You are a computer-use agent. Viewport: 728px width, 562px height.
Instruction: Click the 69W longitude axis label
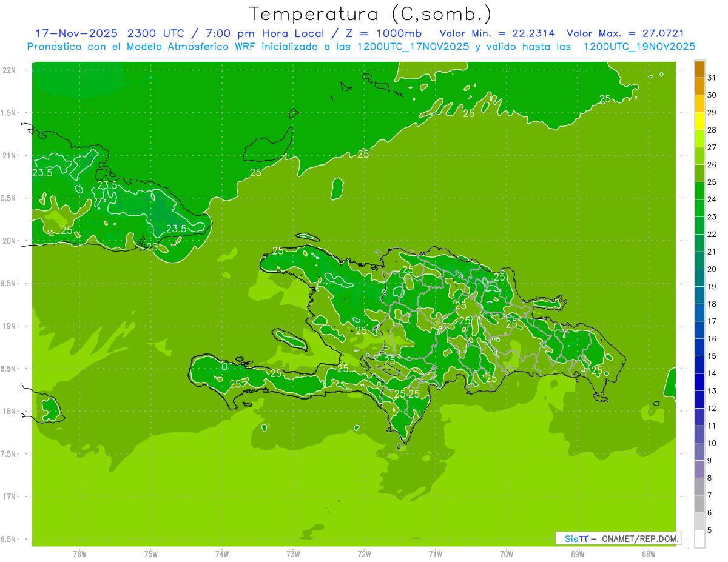577,554
